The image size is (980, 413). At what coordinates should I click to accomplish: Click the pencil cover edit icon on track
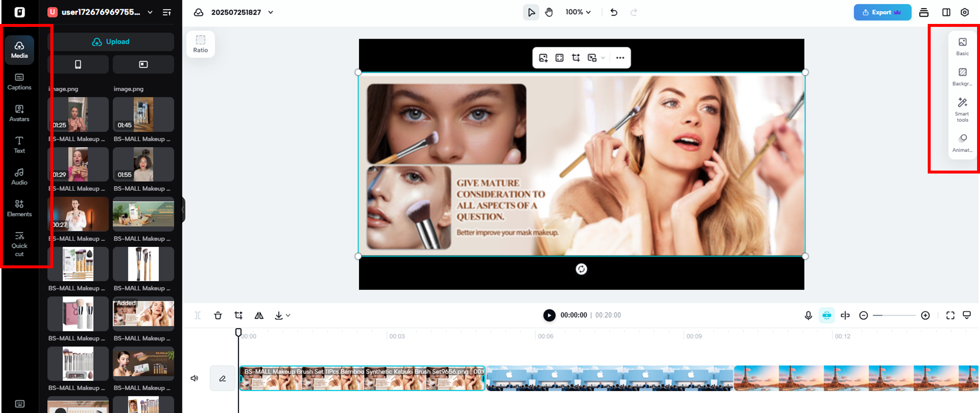click(222, 378)
